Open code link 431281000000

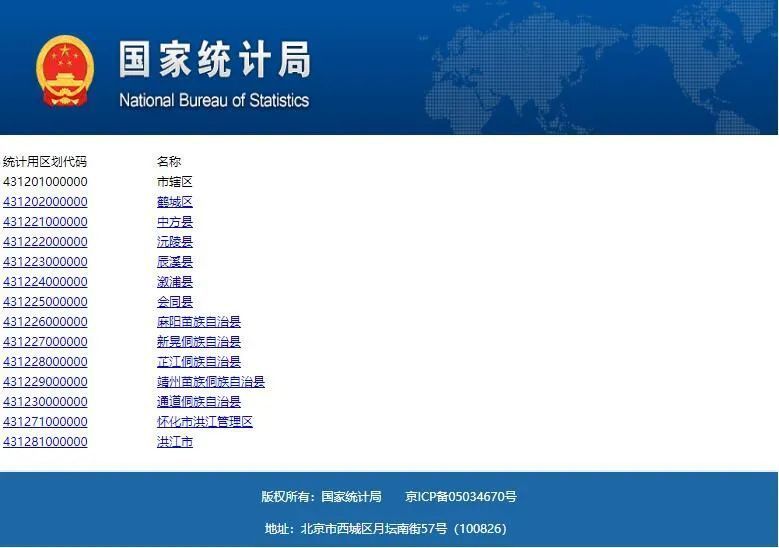[x=45, y=442]
